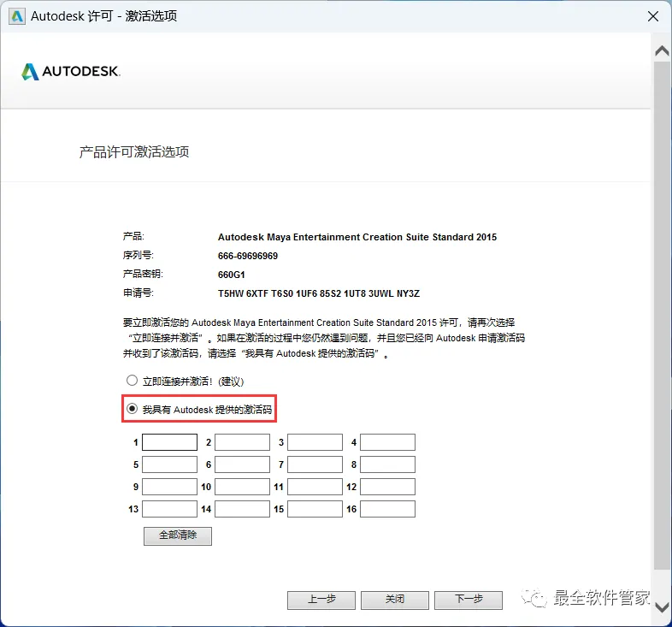
Task: Click the '上一步' back button
Action: (x=321, y=600)
